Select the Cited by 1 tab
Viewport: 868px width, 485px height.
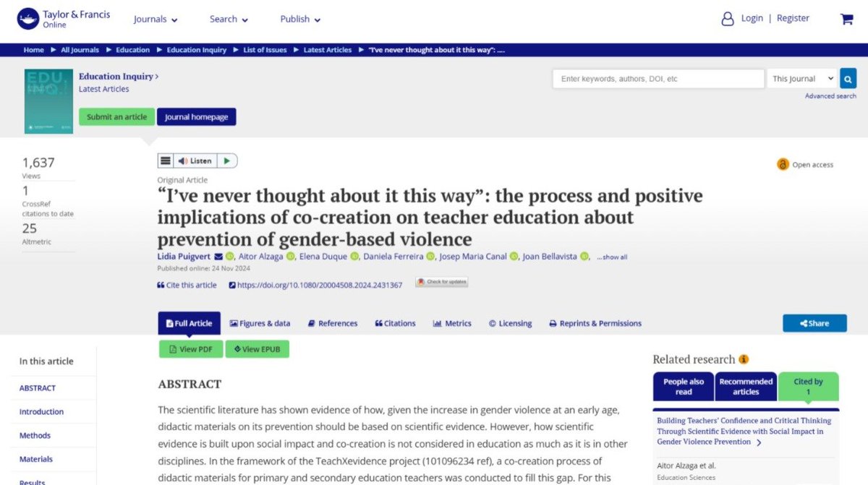pos(808,387)
